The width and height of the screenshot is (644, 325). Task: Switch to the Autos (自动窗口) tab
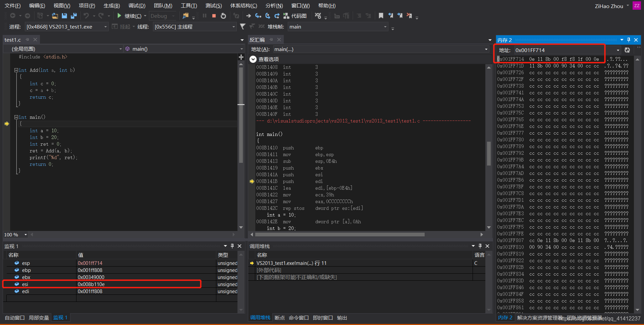pyautogui.click(x=15, y=318)
